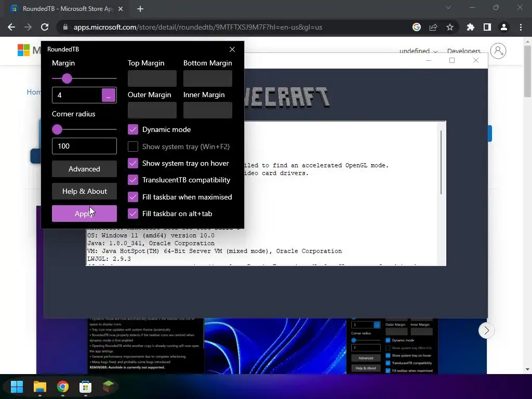Click the Margin slider handle
The height and width of the screenshot is (399, 532).
click(x=67, y=78)
